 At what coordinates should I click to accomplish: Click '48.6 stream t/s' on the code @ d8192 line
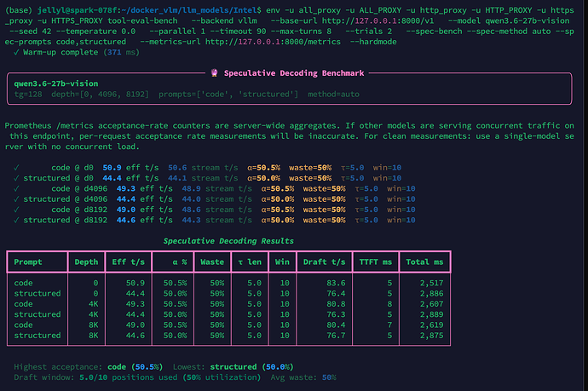[216, 210]
